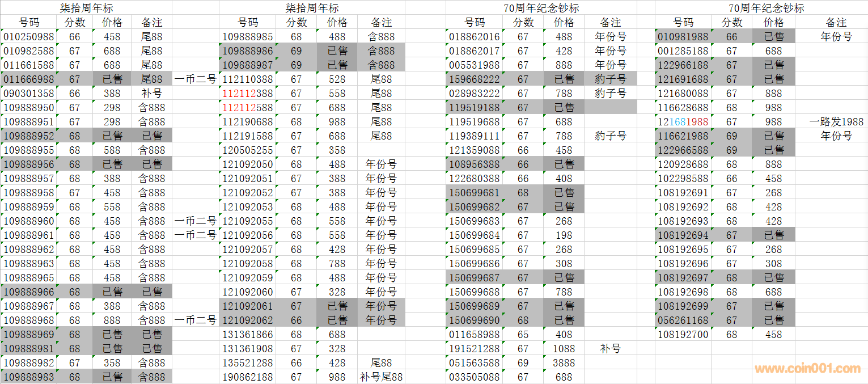868x384 pixels.
Task: Select serial number 051563588
Action: 475,363
